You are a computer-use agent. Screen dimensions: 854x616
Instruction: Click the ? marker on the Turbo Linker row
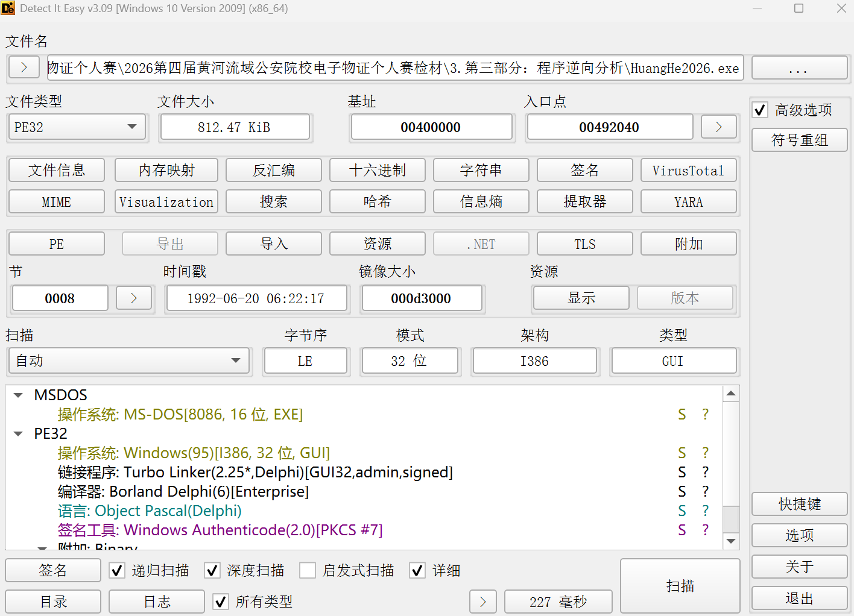(705, 472)
